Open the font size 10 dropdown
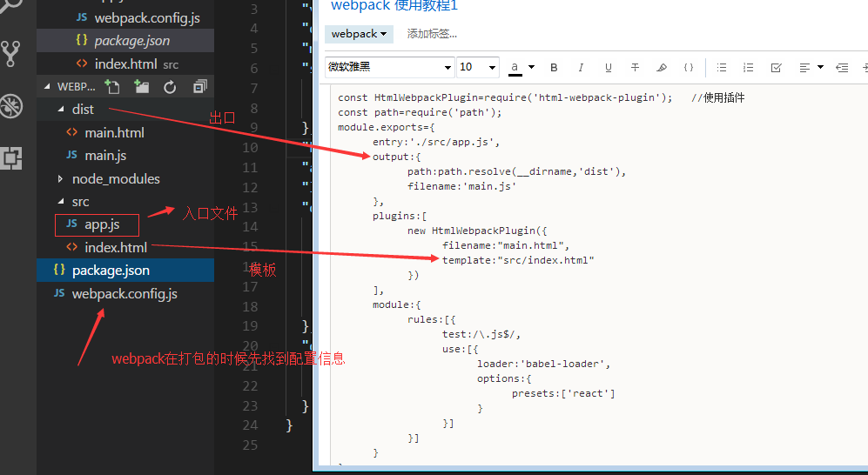The image size is (868, 475). 478,67
